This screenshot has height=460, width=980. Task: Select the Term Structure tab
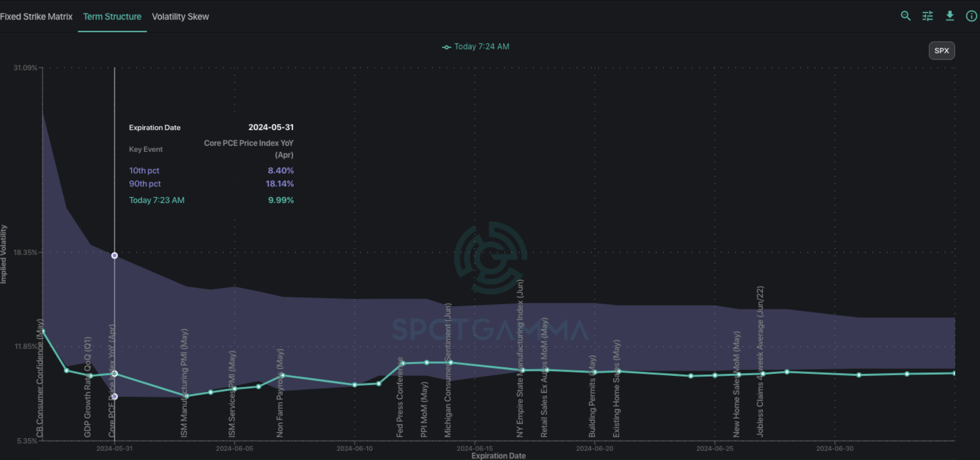tap(112, 17)
